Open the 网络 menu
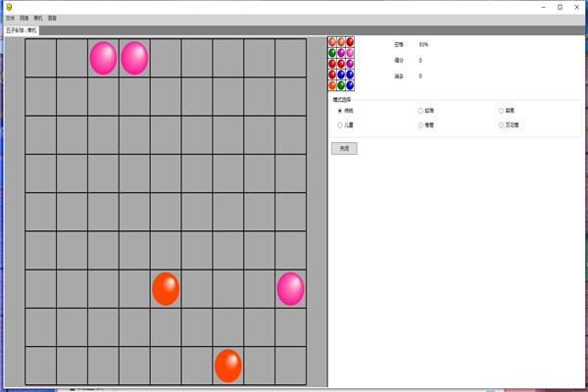The height and width of the screenshot is (392, 588). (x=24, y=18)
